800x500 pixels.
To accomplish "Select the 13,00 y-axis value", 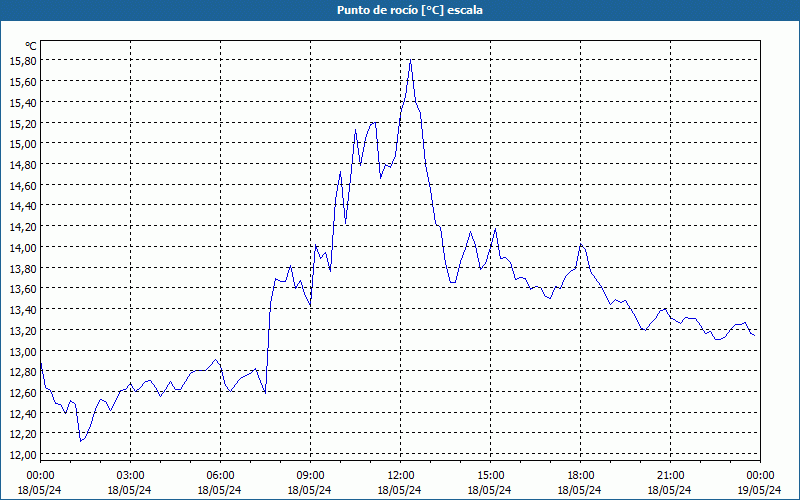I will [x=23, y=351].
